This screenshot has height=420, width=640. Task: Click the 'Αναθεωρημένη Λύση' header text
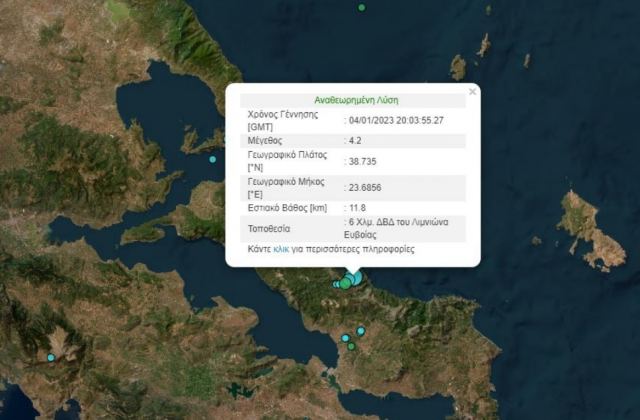coord(356,100)
